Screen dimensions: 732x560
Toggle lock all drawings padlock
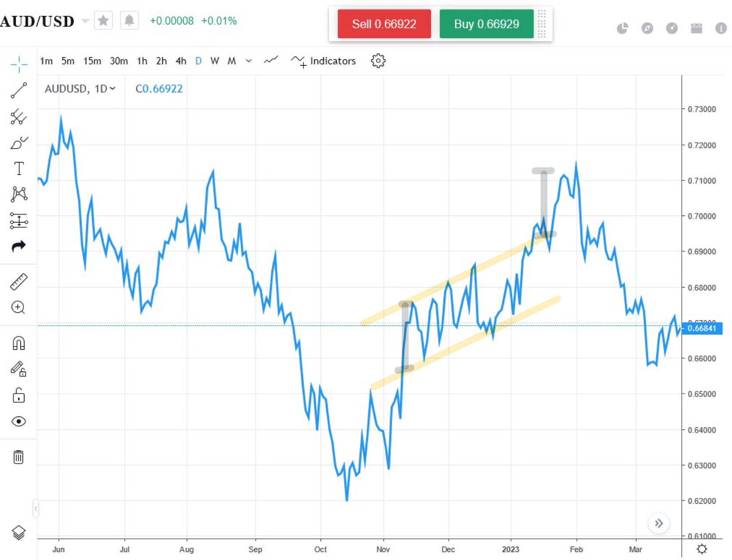point(18,396)
